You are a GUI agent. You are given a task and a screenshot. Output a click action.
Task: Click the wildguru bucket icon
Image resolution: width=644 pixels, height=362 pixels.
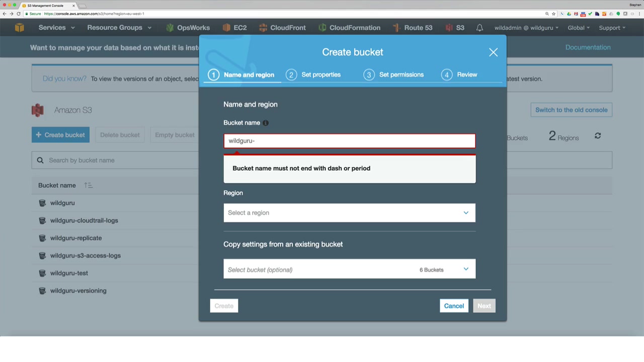pyautogui.click(x=42, y=203)
